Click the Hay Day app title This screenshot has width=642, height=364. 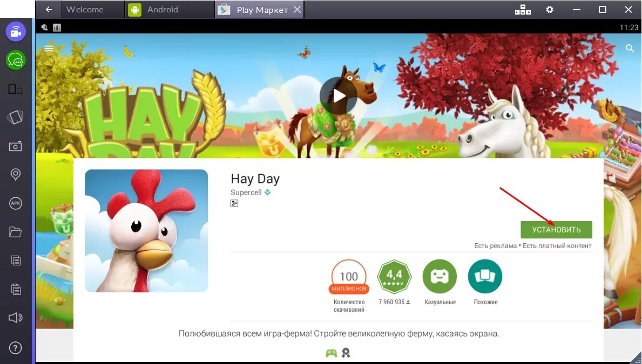[255, 178]
